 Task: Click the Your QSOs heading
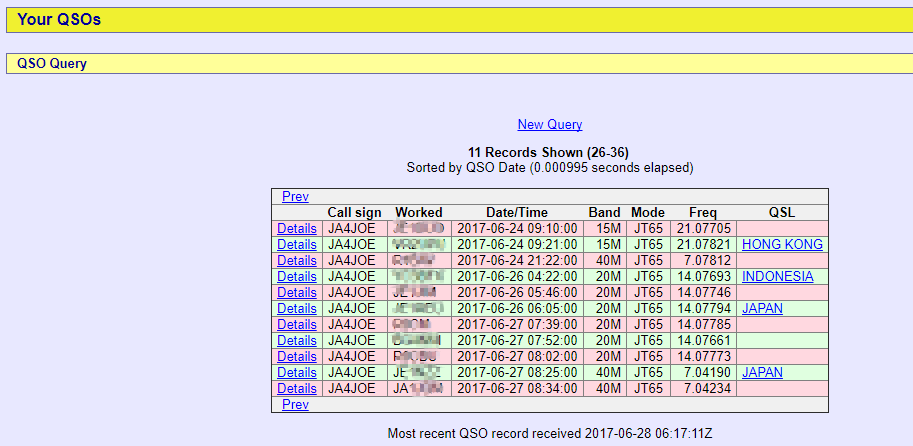click(x=59, y=20)
